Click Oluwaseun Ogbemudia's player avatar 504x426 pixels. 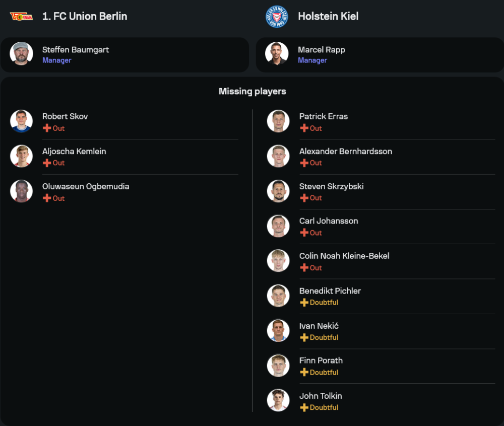[x=22, y=191]
